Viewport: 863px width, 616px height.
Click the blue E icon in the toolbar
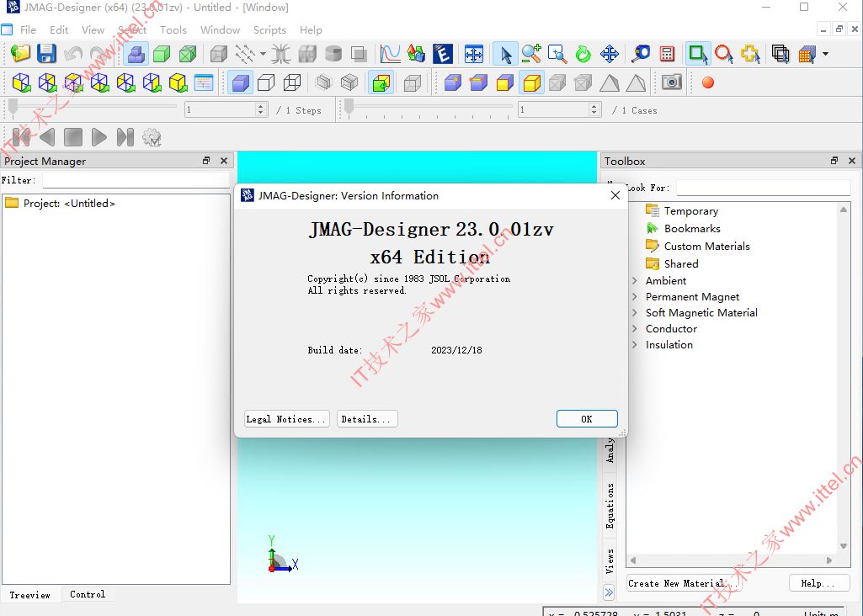[x=443, y=54]
